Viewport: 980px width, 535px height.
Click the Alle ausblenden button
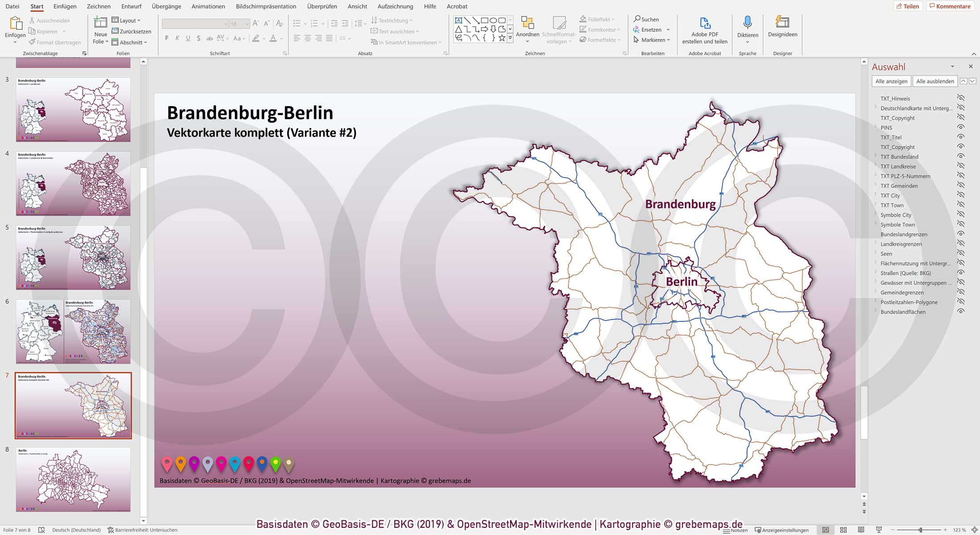coord(935,81)
